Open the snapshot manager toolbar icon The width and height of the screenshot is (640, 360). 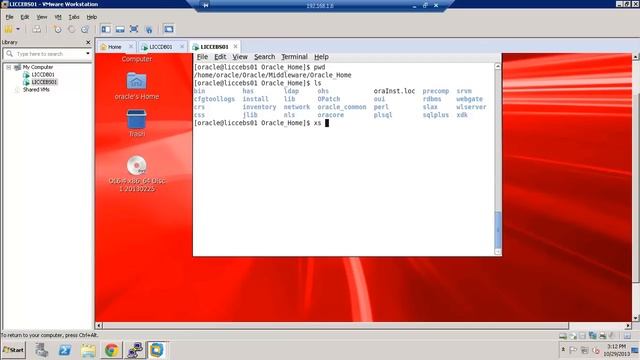coord(85,29)
